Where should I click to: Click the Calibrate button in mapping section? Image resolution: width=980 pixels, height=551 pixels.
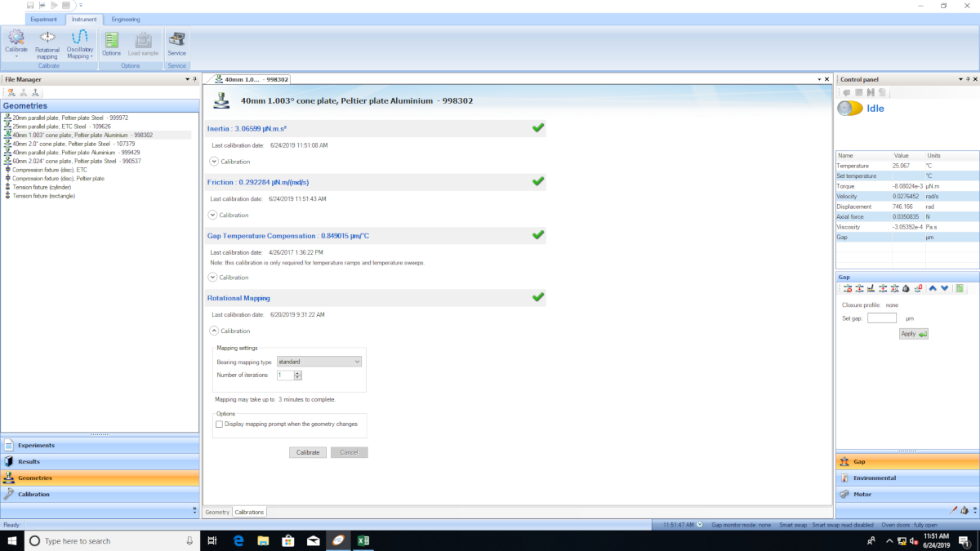point(308,452)
